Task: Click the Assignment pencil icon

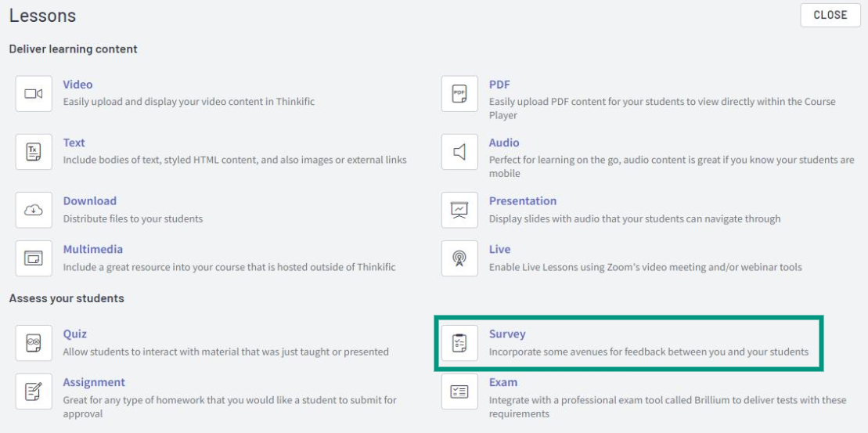Action: click(x=34, y=391)
